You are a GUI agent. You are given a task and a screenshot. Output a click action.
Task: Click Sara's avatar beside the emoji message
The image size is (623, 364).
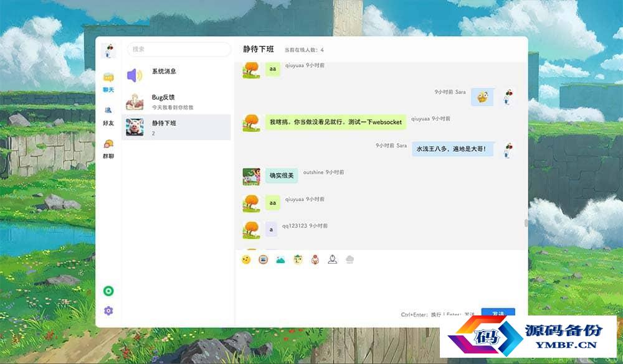point(508,96)
